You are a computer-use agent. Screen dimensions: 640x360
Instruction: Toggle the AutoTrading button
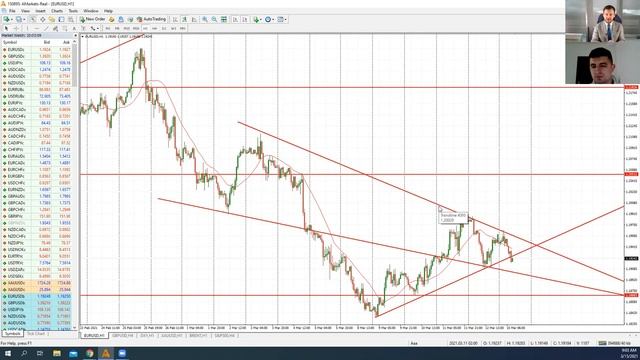coord(151,19)
